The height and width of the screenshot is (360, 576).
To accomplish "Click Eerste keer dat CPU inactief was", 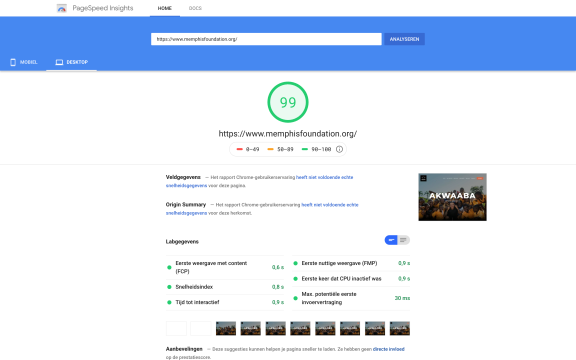I will (x=351, y=279).
